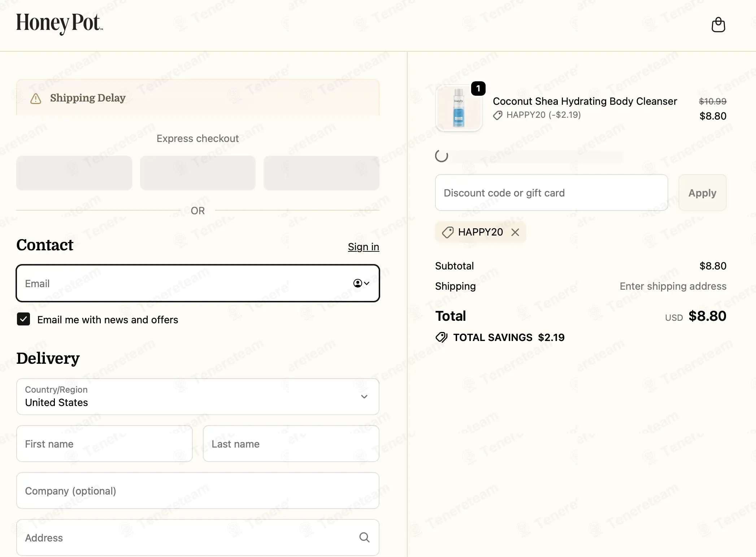The height and width of the screenshot is (557, 756).
Task: Click the Discount code or gift card field
Action: tap(552, 193)
